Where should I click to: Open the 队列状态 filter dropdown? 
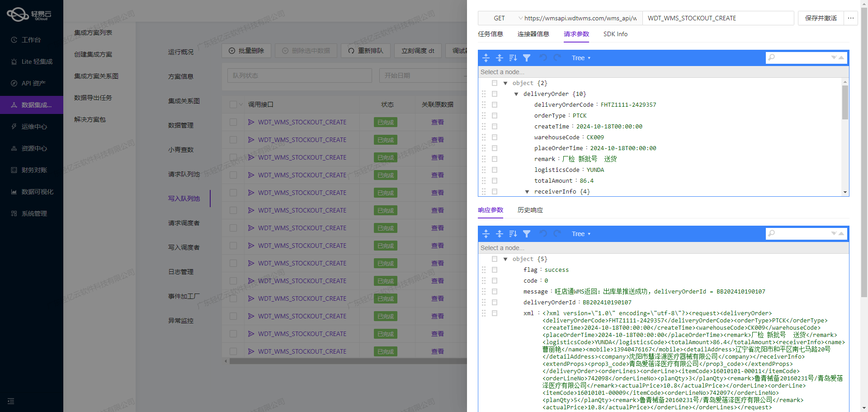pos(299,76)
